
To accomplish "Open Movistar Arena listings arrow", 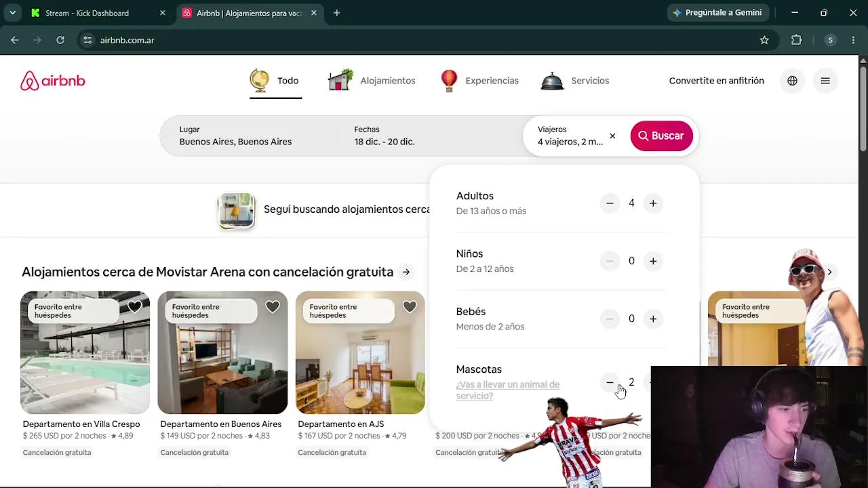I will click(406, 272).
